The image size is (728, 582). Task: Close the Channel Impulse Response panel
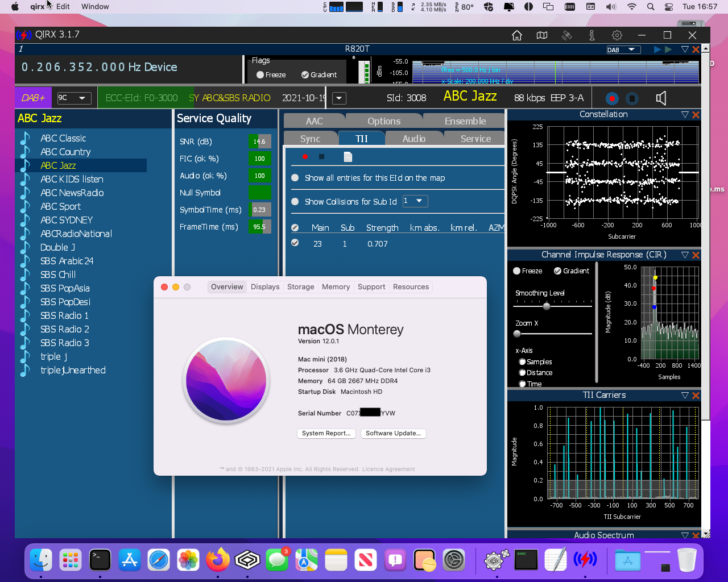(x=696, y=255)
